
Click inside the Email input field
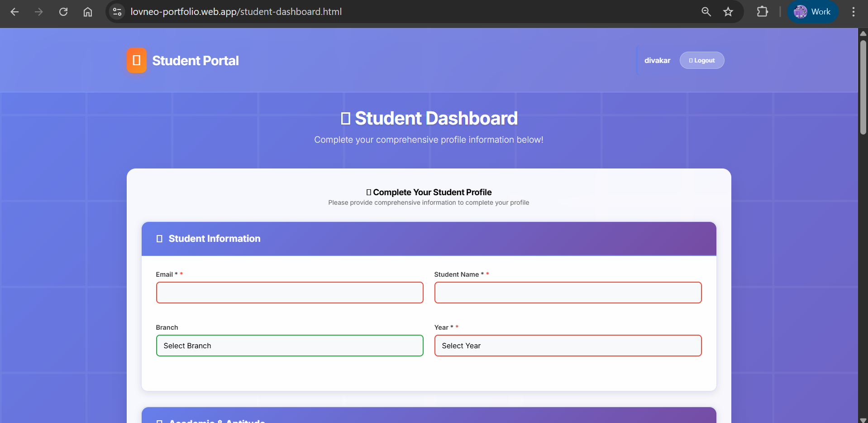tap(290, 293)
